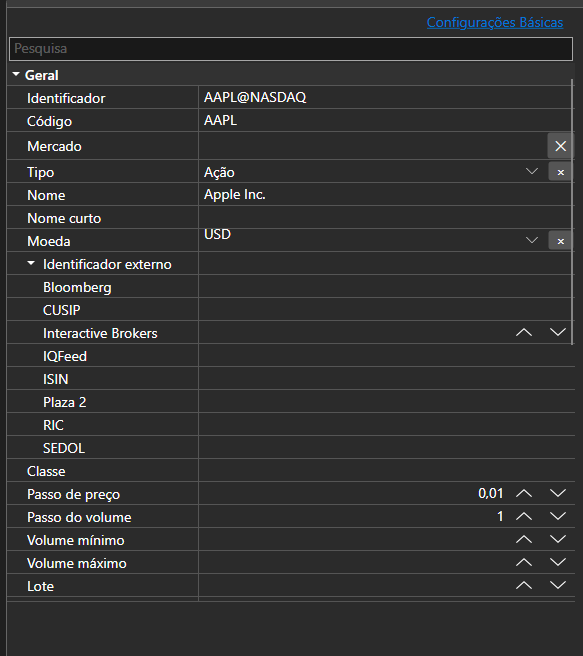Decrease Volume mínimo with down arrow
Screen dimensions: 583x656
[557, 540]
